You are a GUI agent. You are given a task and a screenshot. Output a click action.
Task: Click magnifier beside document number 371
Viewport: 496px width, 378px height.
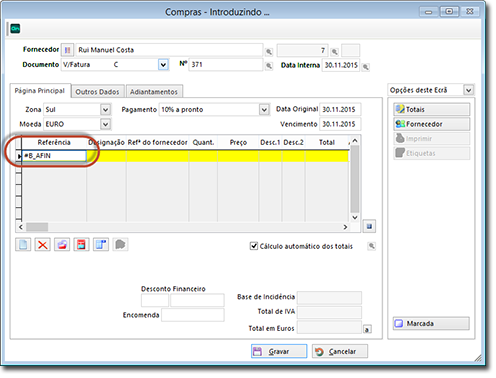tap(269, 66)
